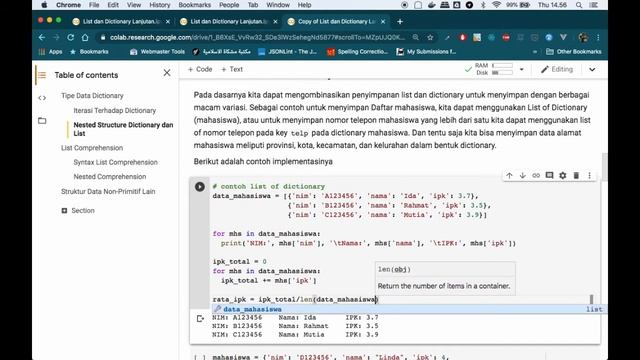Screen dimensions: 640x360
Task: Go to List Comprehension section
Action: tap(92, 148)
